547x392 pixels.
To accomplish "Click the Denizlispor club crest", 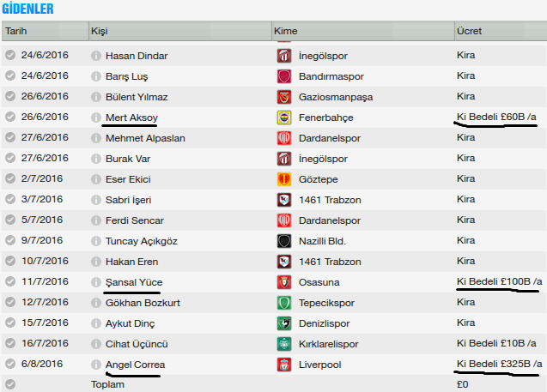I will pos(284,323).
